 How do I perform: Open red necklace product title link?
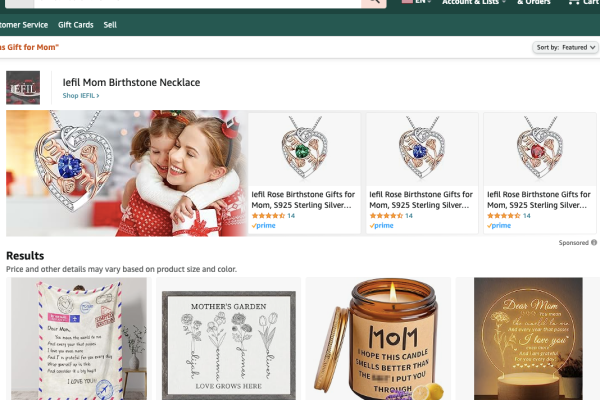point(539,200)
